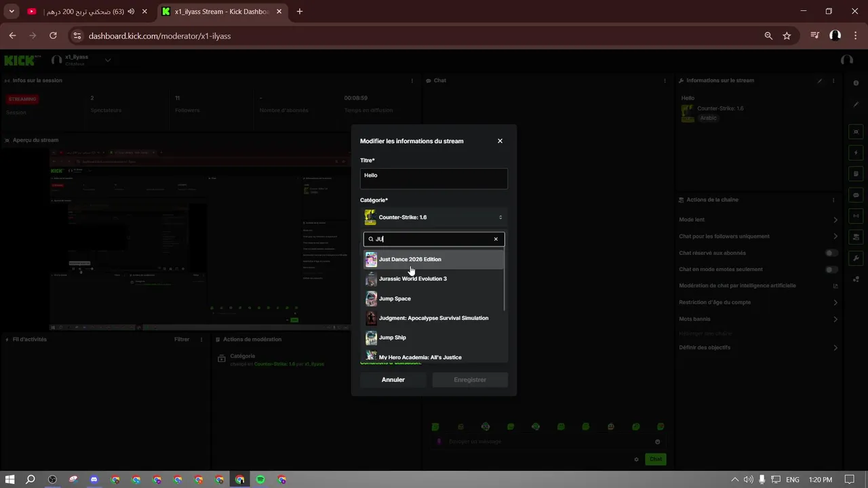Open Chrome three-dot menu
The height and width of the screenshot is (488, 868).
tap(855, 35)
